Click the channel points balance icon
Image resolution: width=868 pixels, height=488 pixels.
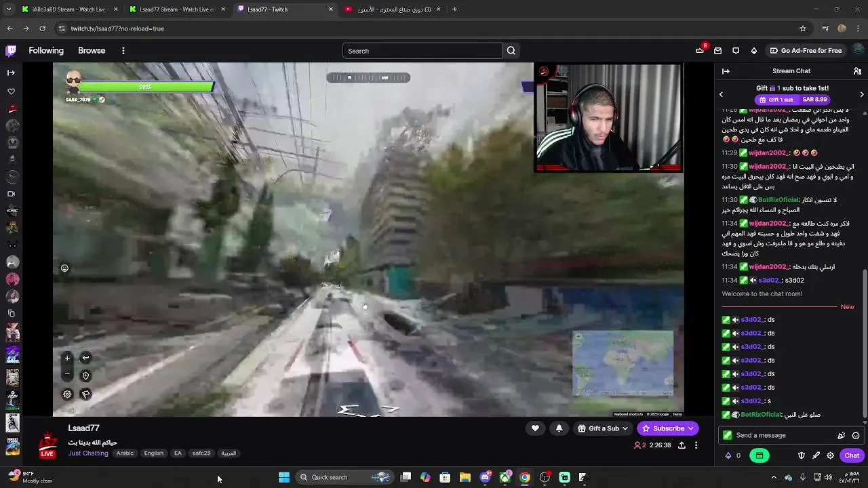click(728, 455)
